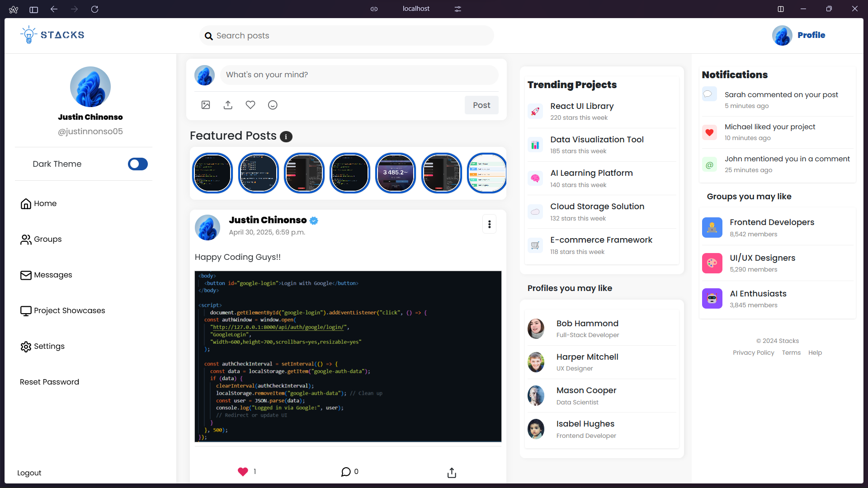Like Justin Chinonso's post with the heart
Image resolution: width=868 pixels, height=488 pixels.
[x=243, y=471]
